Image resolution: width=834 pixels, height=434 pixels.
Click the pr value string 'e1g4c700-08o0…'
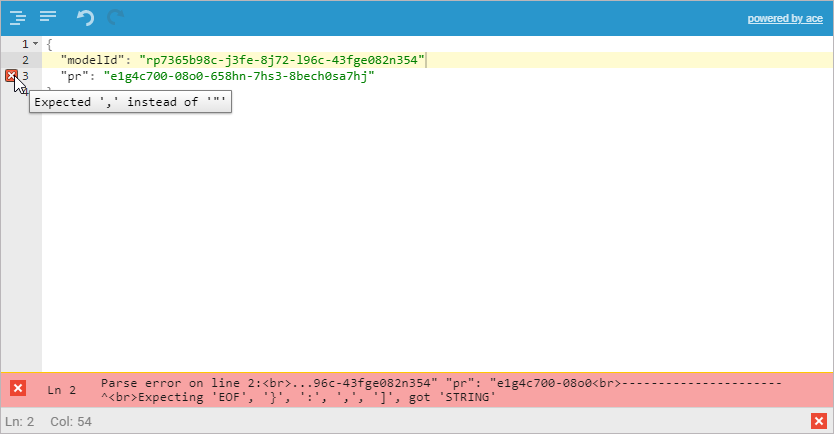[238, 76]
